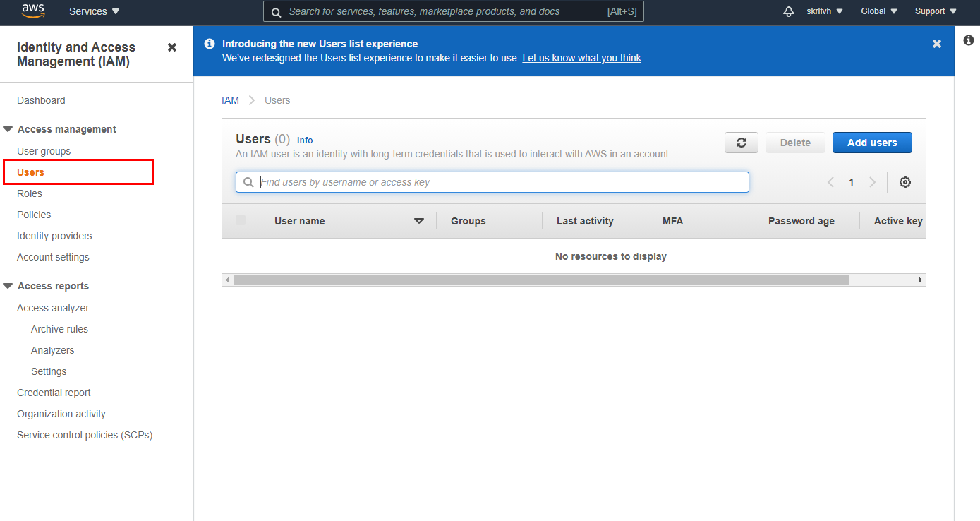Go to previous page arrow

[x=830, y=182]
